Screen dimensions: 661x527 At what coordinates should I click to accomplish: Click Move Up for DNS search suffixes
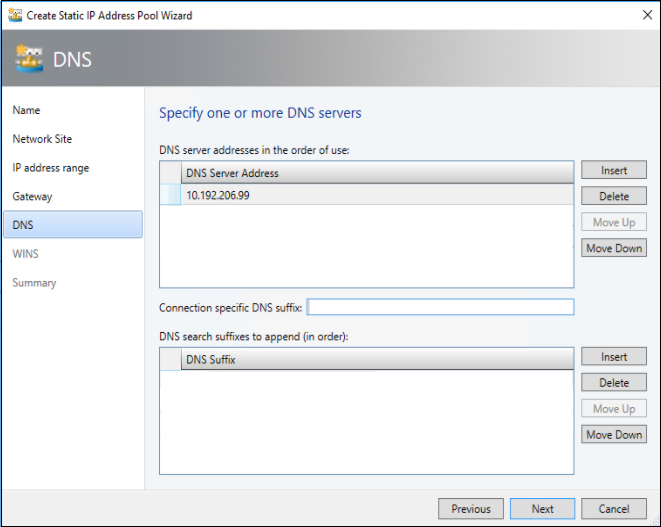614,409
